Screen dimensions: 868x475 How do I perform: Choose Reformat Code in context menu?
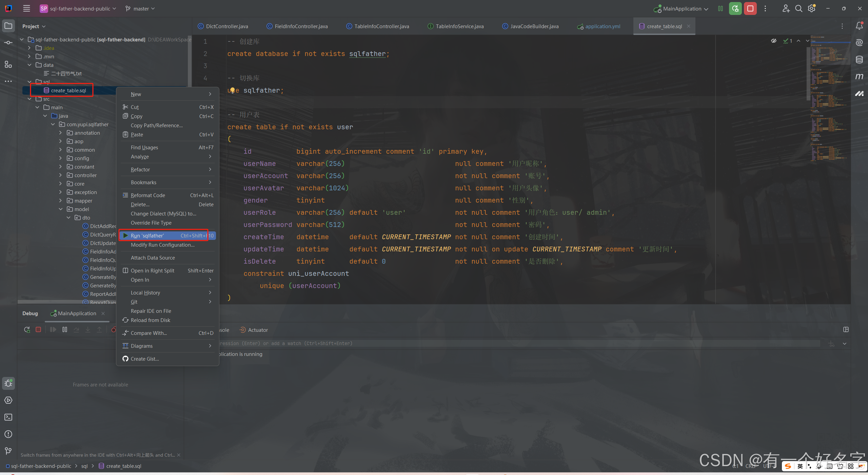tap(167, 195)
